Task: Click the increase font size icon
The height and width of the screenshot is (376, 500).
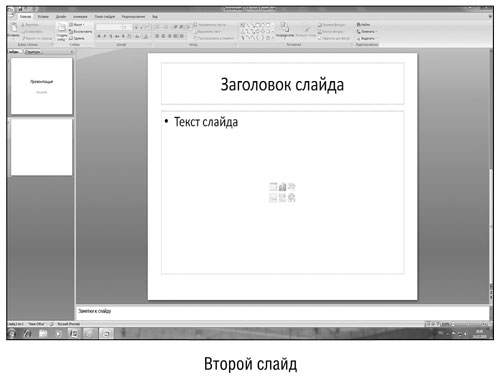Action: coord(136,27)
